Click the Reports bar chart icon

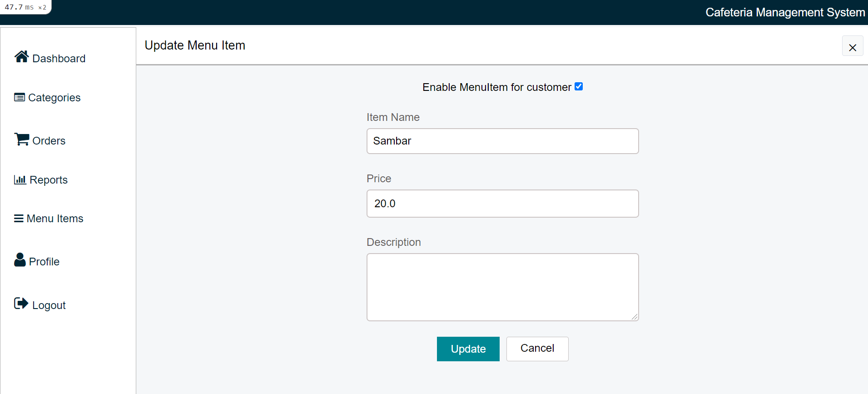20,180
